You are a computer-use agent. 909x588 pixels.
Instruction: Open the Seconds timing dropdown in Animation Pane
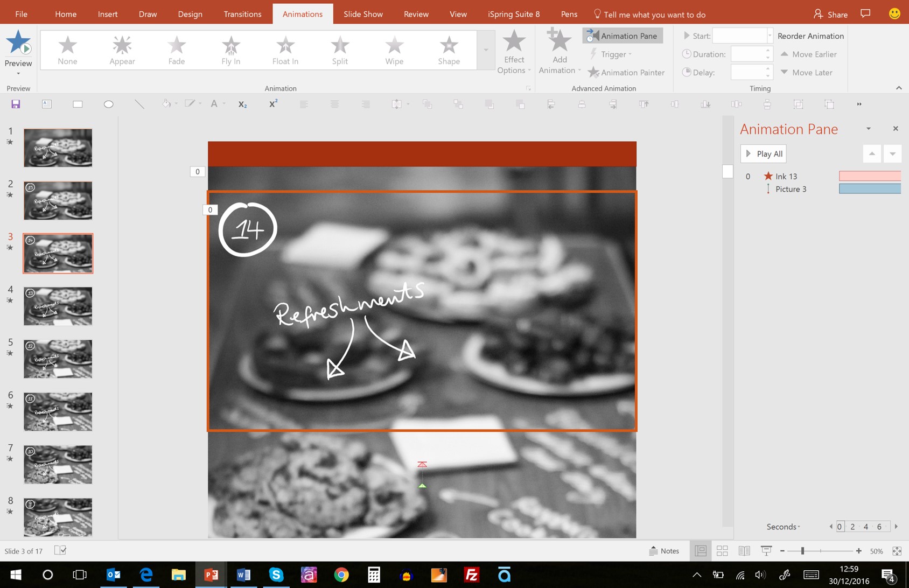tap(782, 527)
